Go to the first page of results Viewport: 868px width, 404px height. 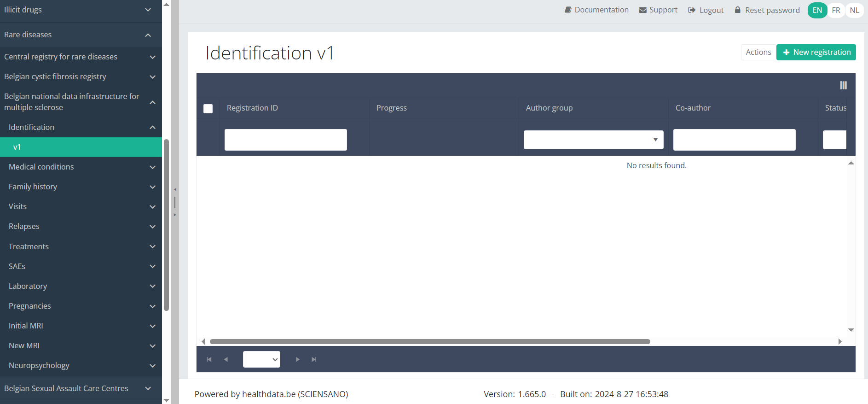209,359
